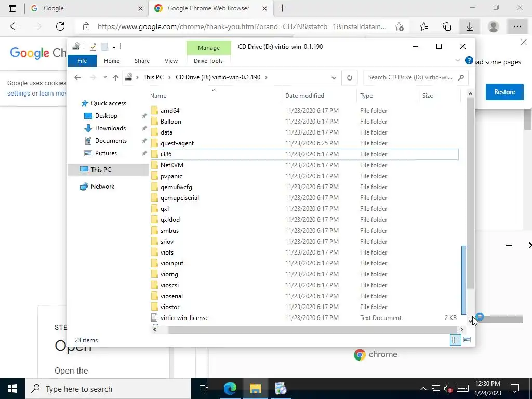Open the View ribbon tab
Image resolution: width=532 pixels, height=399 pixels.
(171, 61)
